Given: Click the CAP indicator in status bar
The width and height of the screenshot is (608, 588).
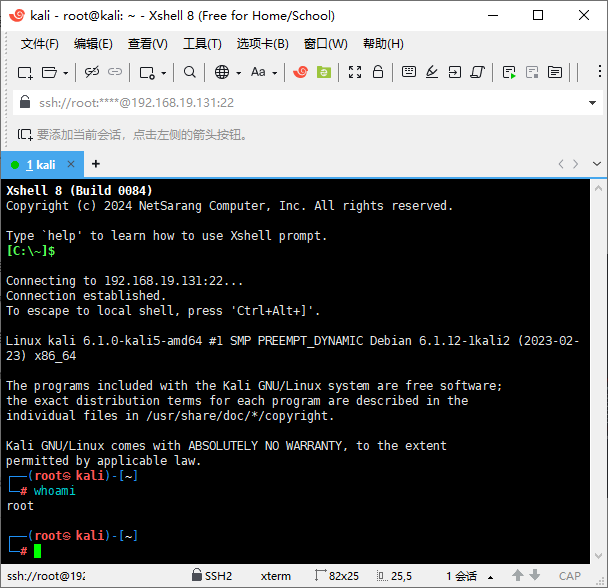Looking at the screenshot, I should pos(570,576).
